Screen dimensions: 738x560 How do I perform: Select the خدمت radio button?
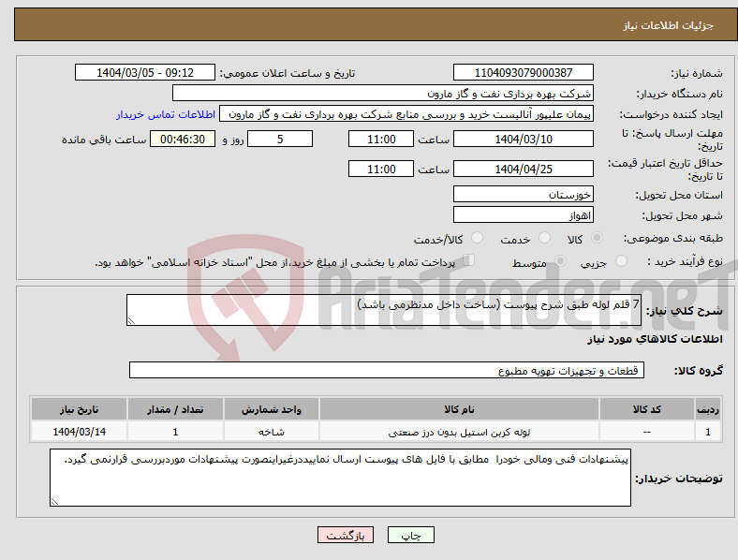544,238
